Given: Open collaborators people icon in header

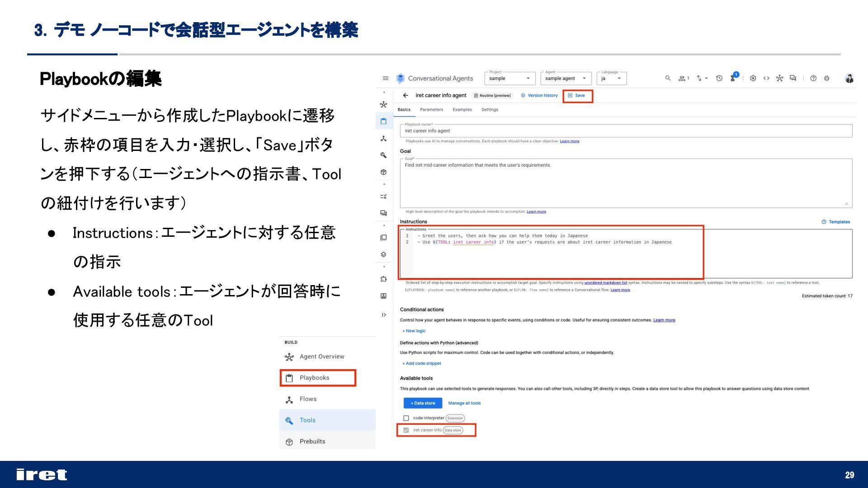Looking at the screenshot, I should click(683, 78).
